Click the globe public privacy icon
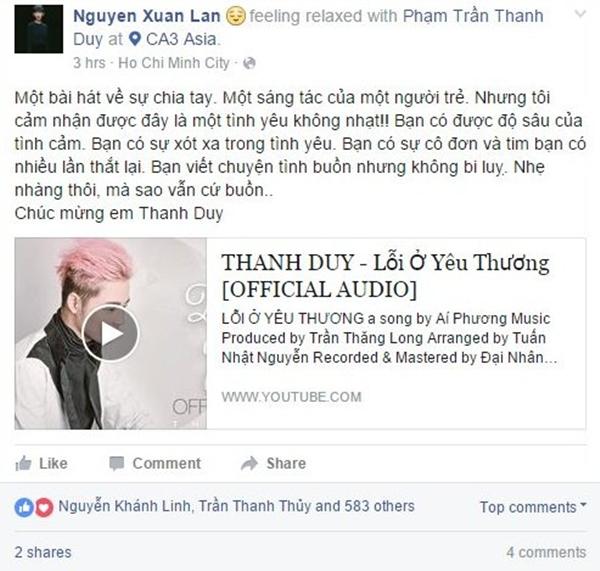 (x=249, y=63)
